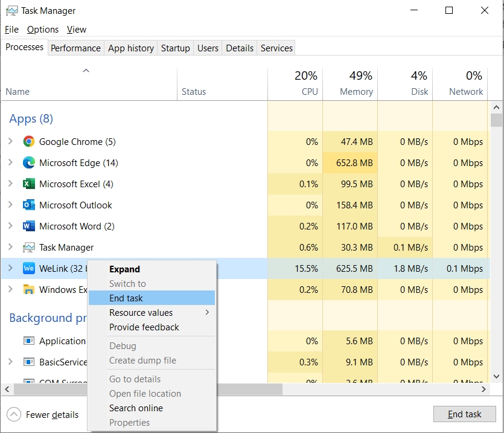
Task: Click the 1.8 MB/s disk value
Action: pyautogui.click(x=411, y=268)
